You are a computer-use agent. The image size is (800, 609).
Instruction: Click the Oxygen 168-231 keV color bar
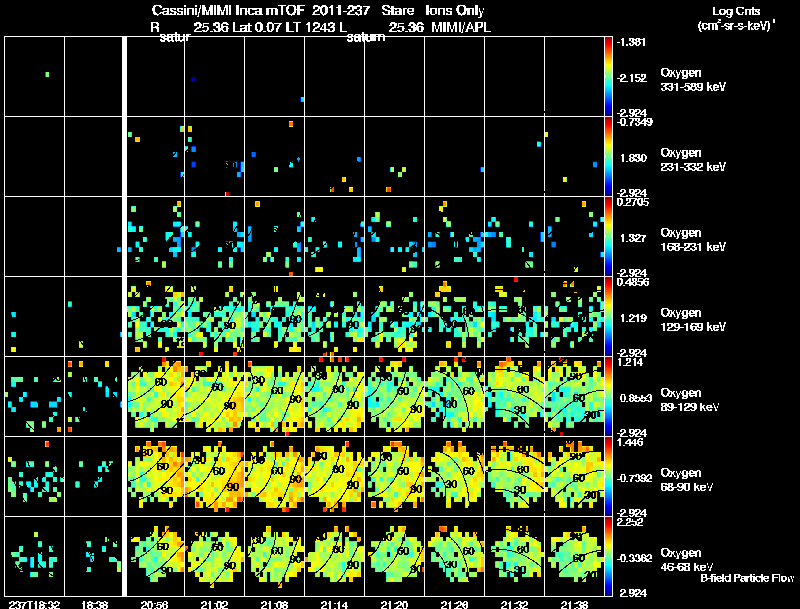coord(608,237)
